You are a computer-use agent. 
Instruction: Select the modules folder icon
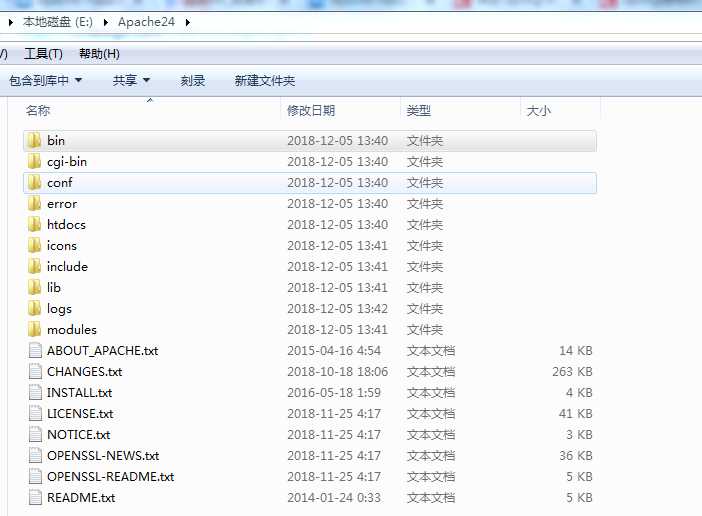click(34, 330)
